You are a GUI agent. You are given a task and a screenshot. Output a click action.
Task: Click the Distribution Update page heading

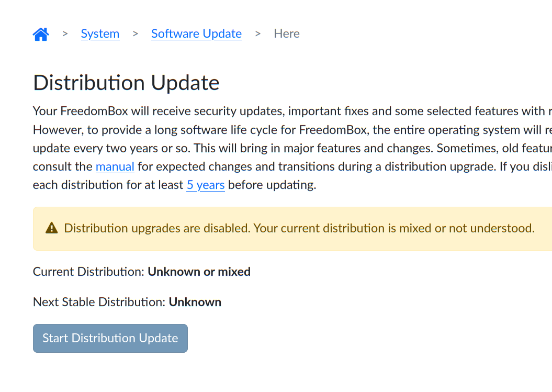coord(126,83)
